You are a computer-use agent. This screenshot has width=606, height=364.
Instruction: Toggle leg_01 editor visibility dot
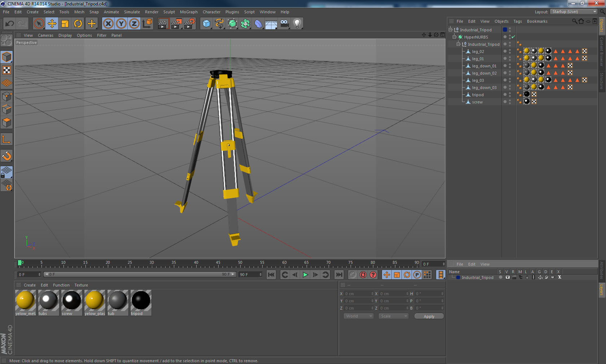coord(510,57)
